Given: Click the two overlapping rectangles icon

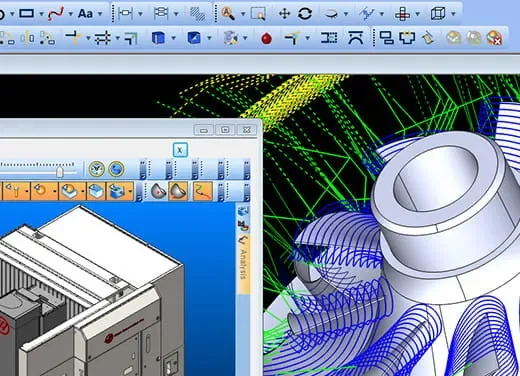Looking at the screenshot, I should 387,38.
